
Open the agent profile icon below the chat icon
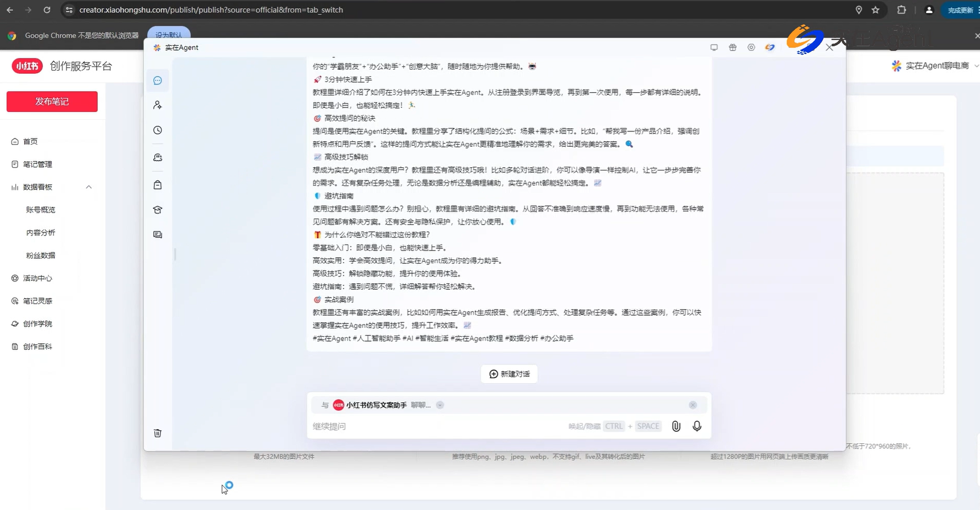pos(157,105)
